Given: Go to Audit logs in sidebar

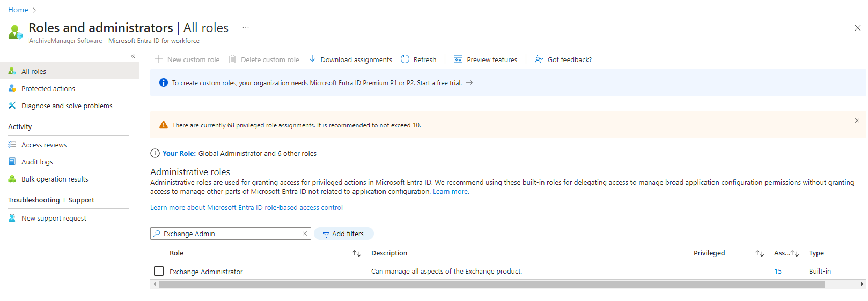Looking at the screenshot, I should coord(37,162).
